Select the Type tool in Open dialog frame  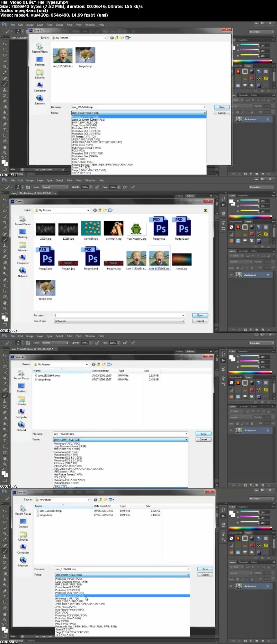(x=5, y=285)
